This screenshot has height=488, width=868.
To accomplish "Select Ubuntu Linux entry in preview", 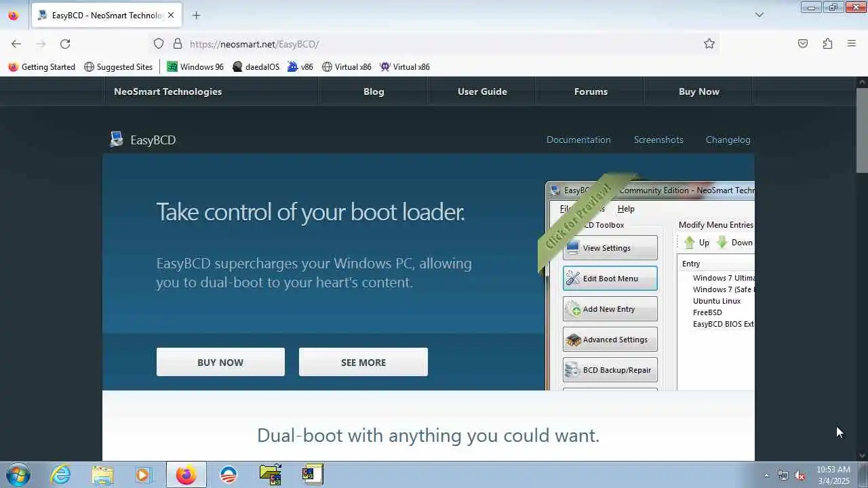I will [x=717, y=301].
